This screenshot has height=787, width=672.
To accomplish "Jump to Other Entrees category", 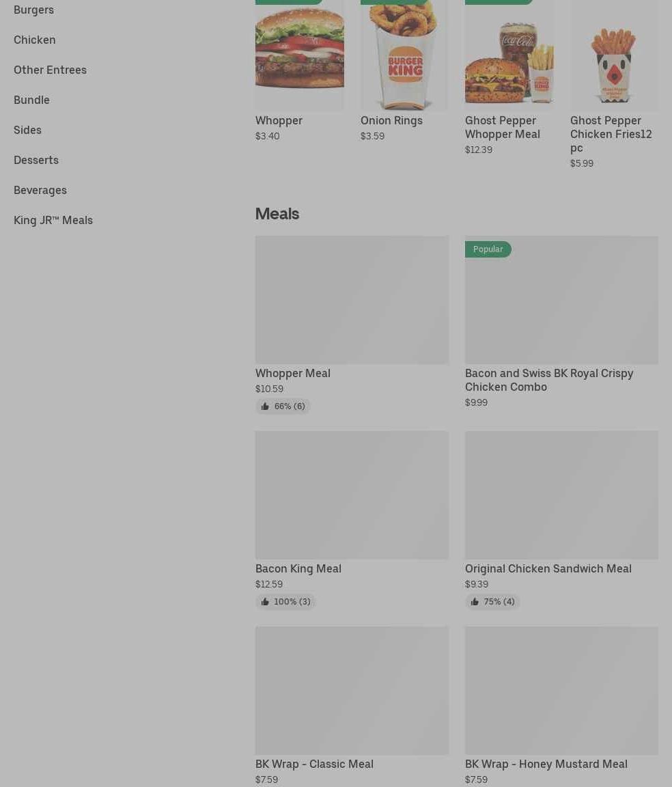I will (50, 70).
